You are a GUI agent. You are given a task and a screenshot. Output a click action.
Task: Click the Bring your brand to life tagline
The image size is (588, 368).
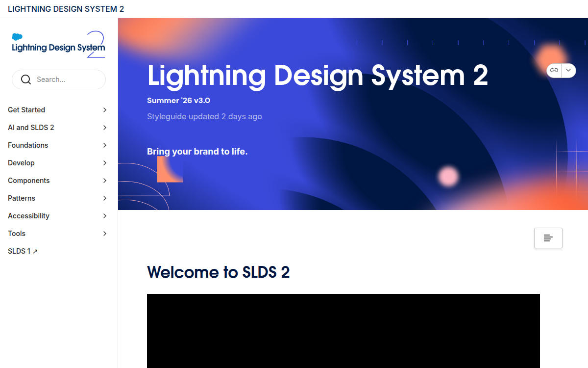[197, 152]
